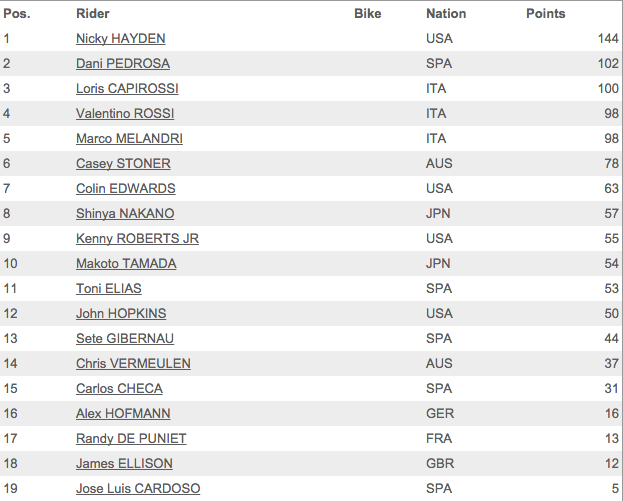Open Nicky HAYDEN rider link
This screenshot has height=501, width=623.
(121, 39)
